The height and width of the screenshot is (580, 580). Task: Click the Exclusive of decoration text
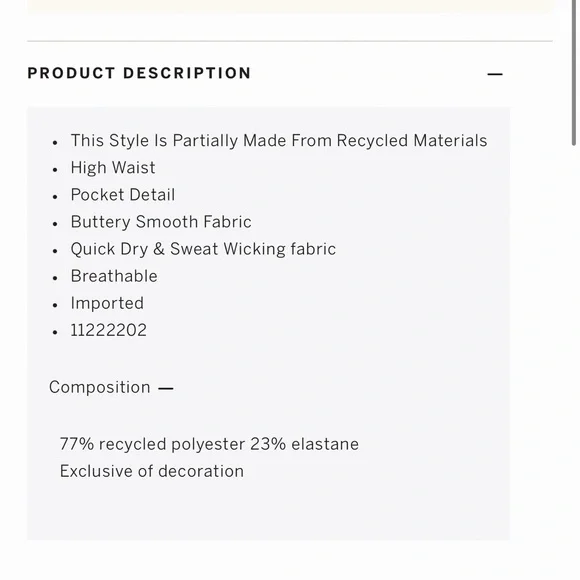[152, 471]
